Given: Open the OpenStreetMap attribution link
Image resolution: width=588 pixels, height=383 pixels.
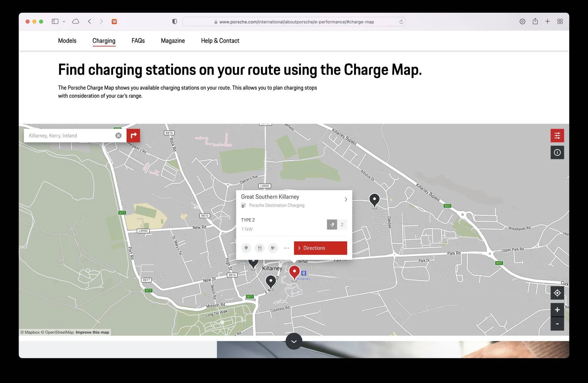Looking at the screenshot, I should (57, 332).
